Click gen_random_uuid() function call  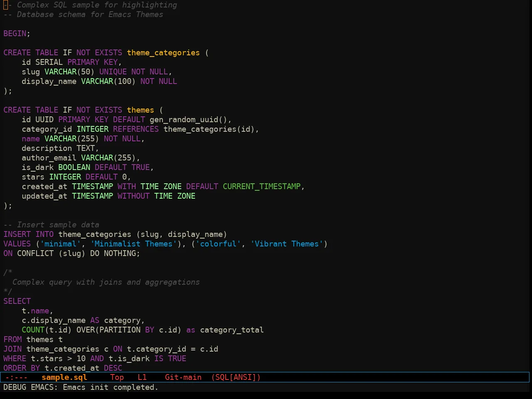[188, 120]
